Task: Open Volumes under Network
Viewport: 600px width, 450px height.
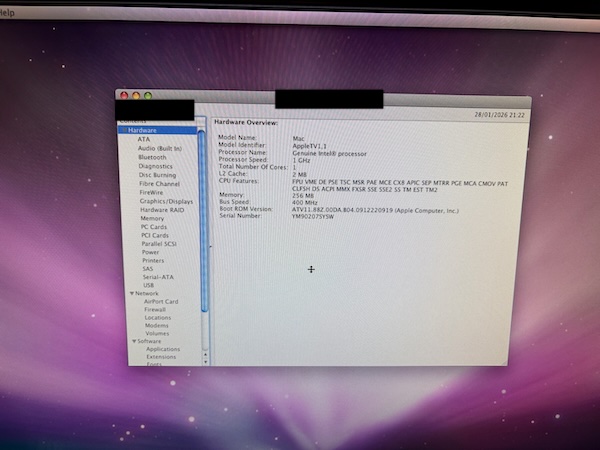Action: [x=157, y=333]
